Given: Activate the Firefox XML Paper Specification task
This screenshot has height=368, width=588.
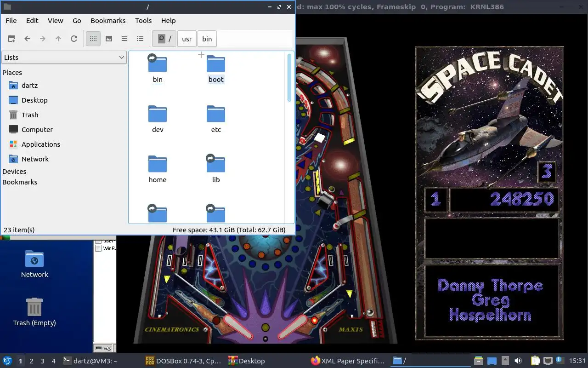Looking at the screenshot, I should [349, 361].
